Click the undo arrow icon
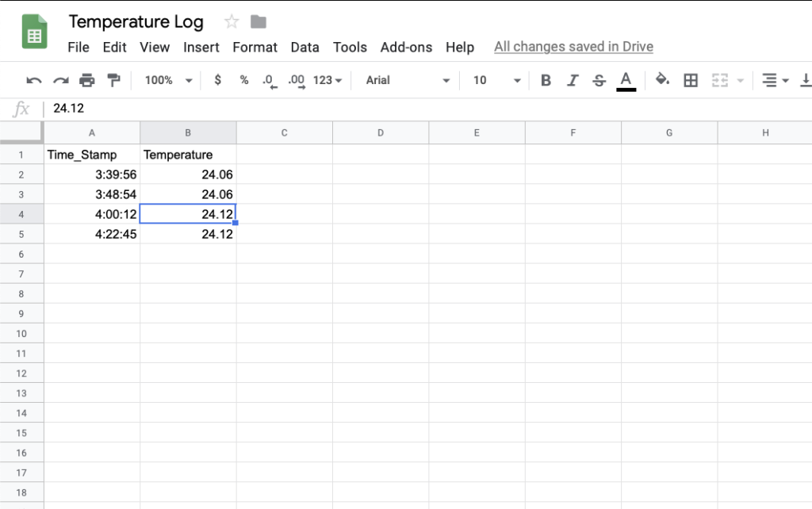The height and width of the screenshot is (509, 812). 34,80
